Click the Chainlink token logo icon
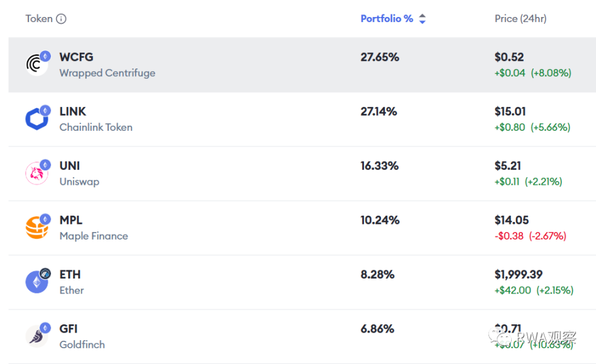Viewport: 596px width, 364px height. (x=36, y=119)
